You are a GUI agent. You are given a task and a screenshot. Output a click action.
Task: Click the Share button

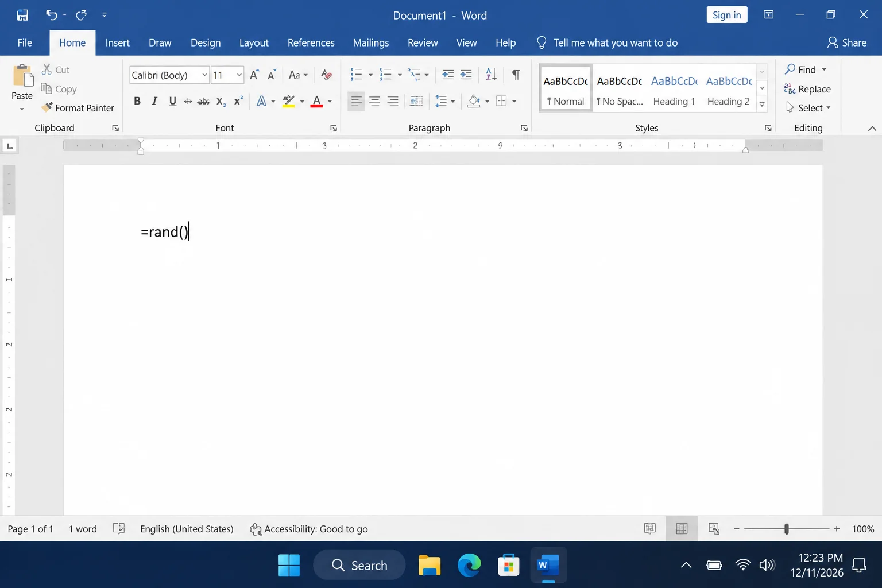pyautogui.click(x=847, y=42)
